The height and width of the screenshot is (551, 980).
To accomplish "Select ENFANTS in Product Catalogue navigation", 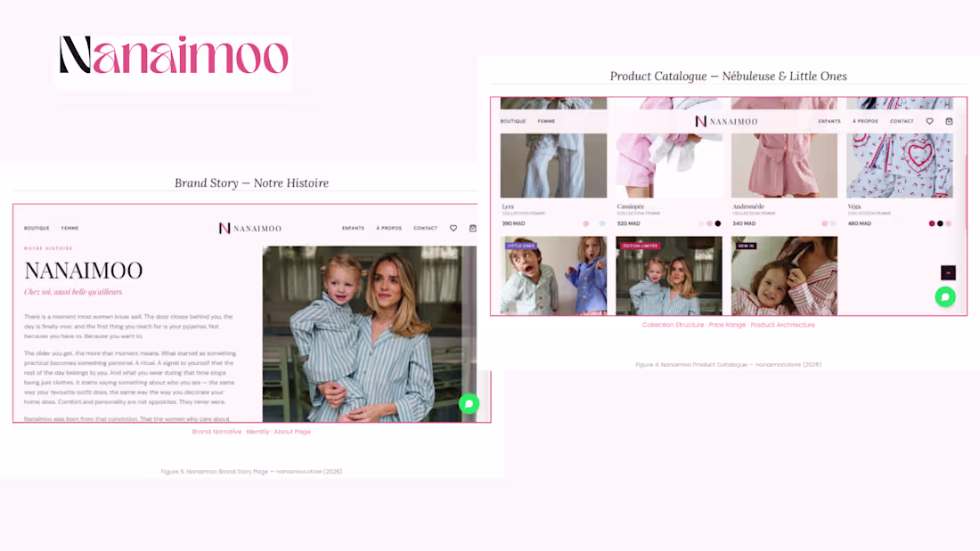I will coord(829,121).
